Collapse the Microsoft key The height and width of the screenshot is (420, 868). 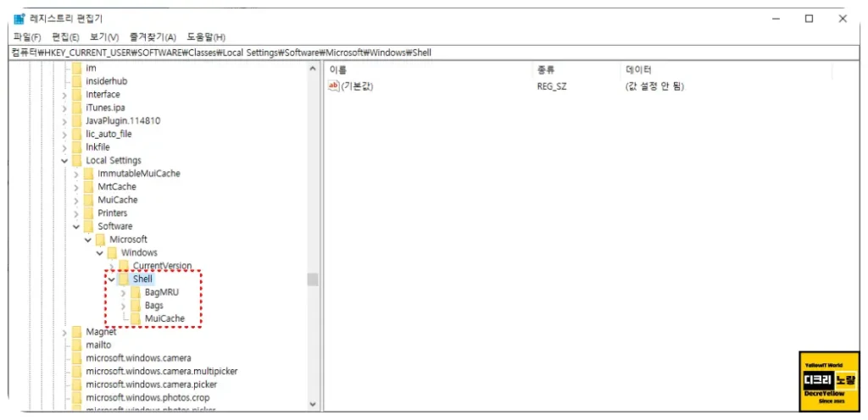(x=88, y=240)
